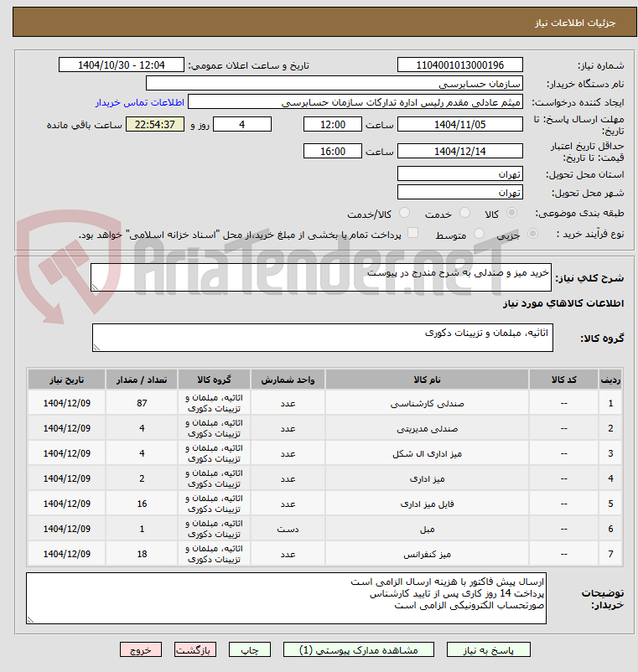
Task: Click the delivery province field 'تهران'
Action: click(x=460, y=173)
